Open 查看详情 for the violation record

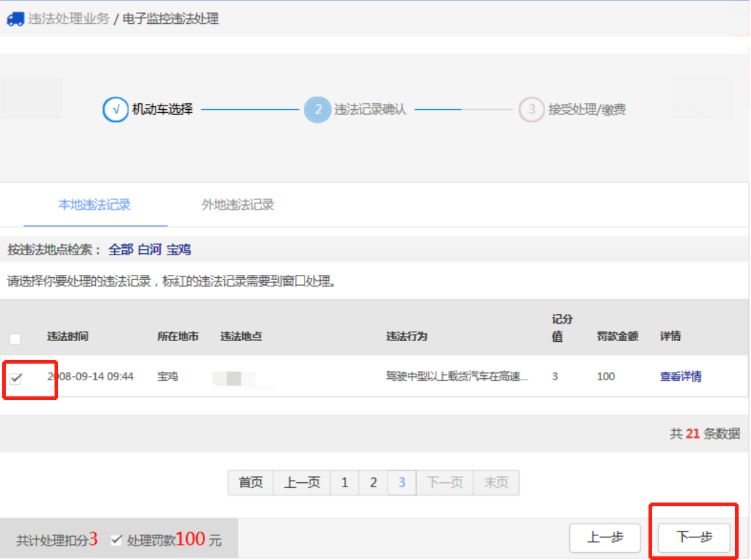(680, 377)
